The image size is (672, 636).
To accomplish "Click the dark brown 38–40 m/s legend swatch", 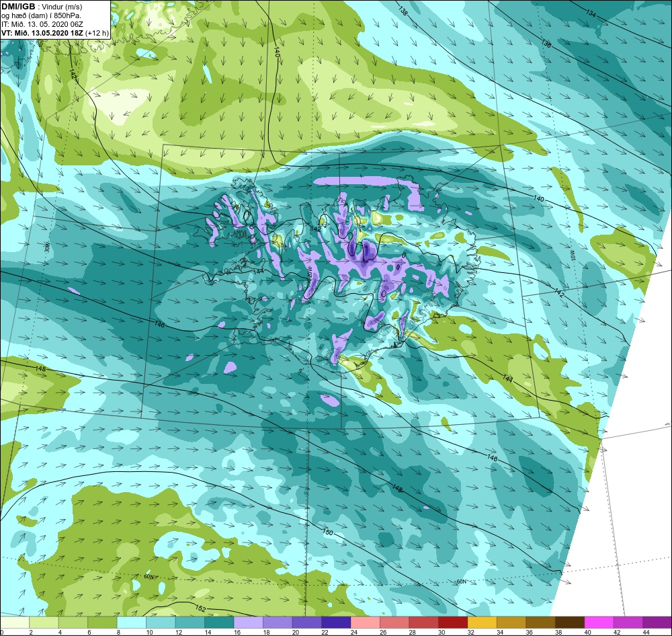I will click(x=570, y=623).
